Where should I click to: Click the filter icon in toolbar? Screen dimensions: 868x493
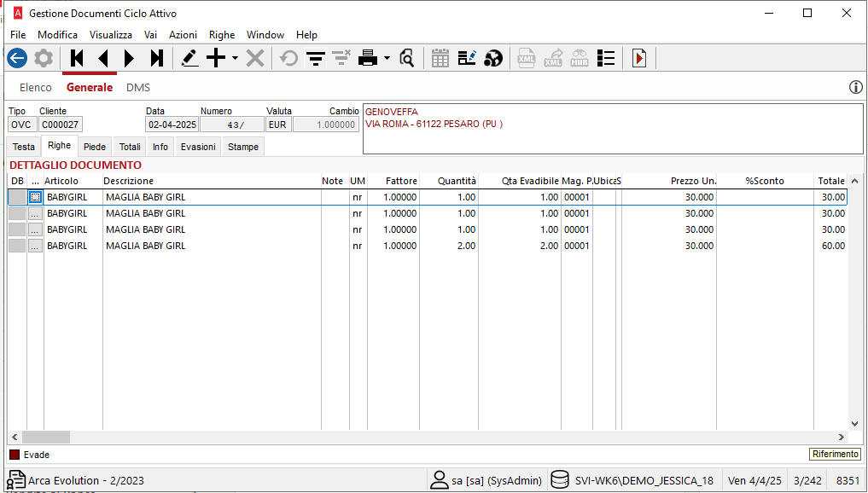coord(316,58)
